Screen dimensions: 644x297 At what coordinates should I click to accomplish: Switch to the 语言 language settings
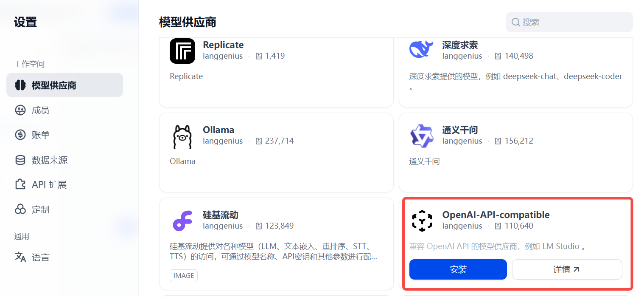pos(40,257)
